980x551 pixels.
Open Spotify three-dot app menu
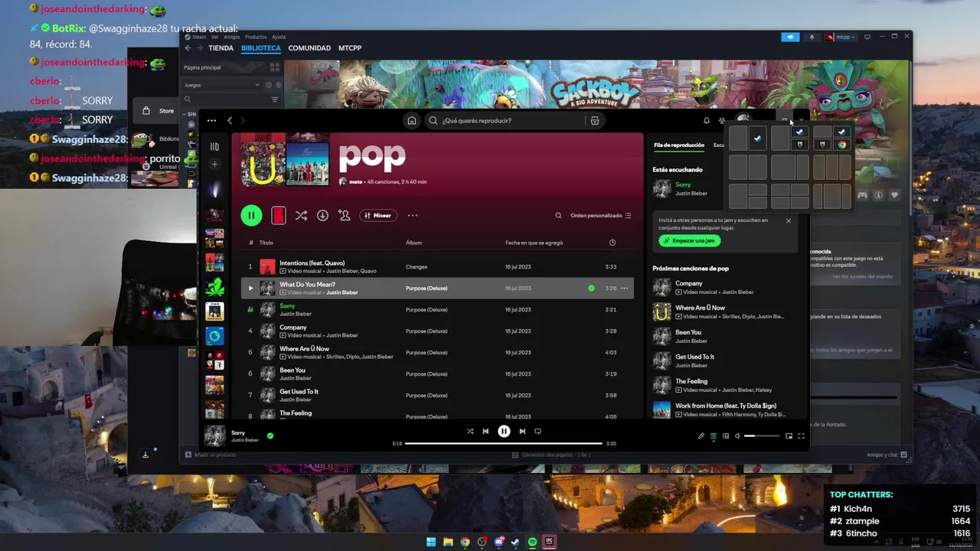(x=211, y=120)
